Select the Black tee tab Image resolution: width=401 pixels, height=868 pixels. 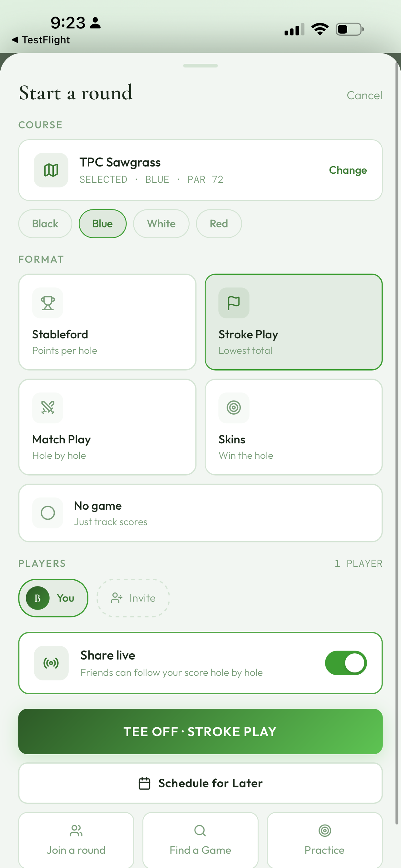point(45,223)
